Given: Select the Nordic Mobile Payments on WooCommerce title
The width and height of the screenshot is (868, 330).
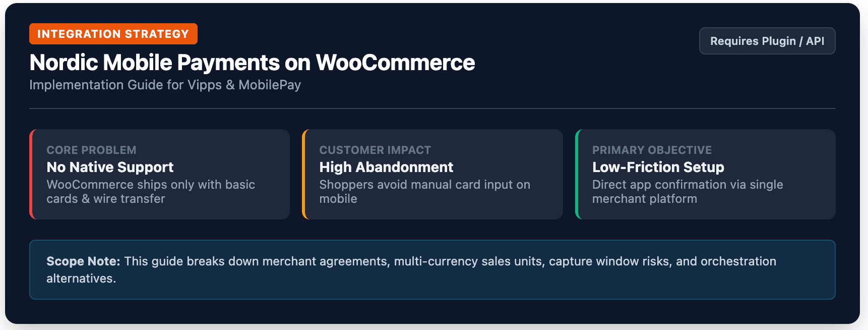Looking at the screenshot, I should pyautogui.click(x=252, y=63).
